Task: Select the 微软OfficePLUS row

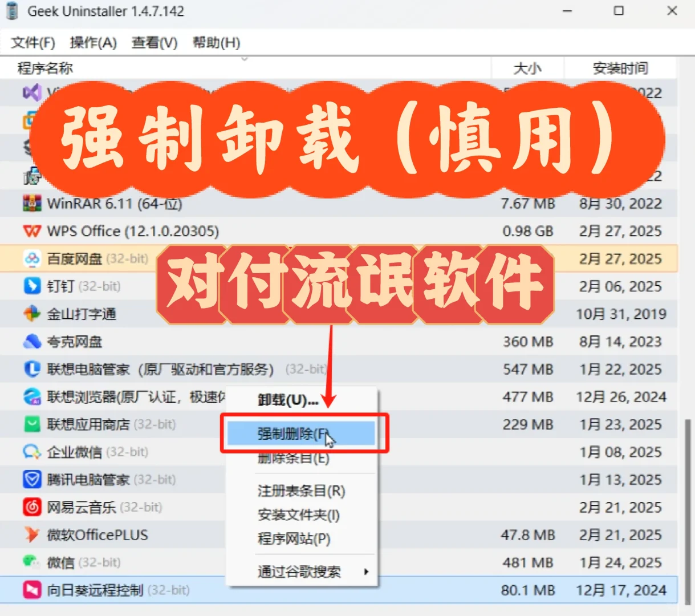Action: coord(97,535)
